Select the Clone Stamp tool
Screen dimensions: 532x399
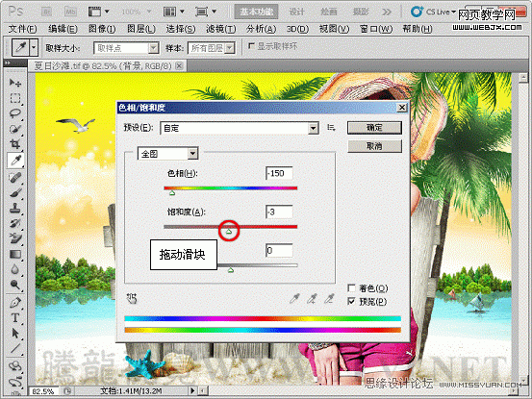coord(15,208)
